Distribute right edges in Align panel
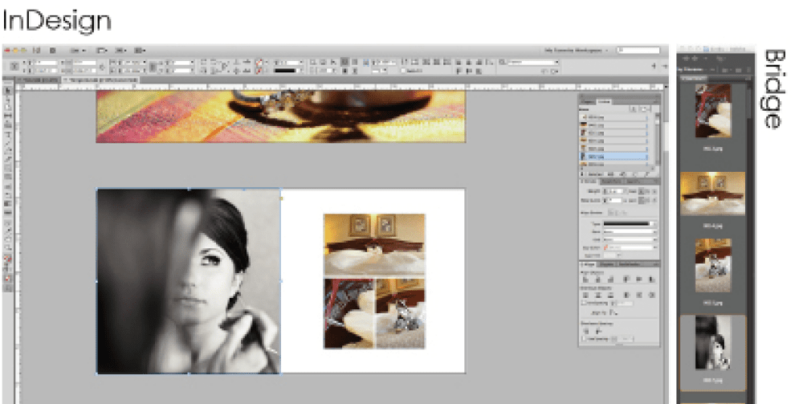 (651, 295)
